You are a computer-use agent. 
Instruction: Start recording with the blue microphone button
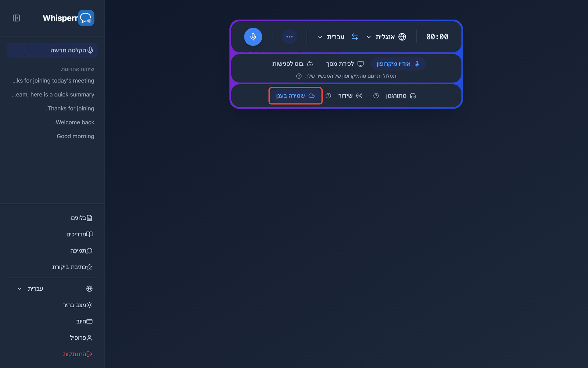[253, 37]
